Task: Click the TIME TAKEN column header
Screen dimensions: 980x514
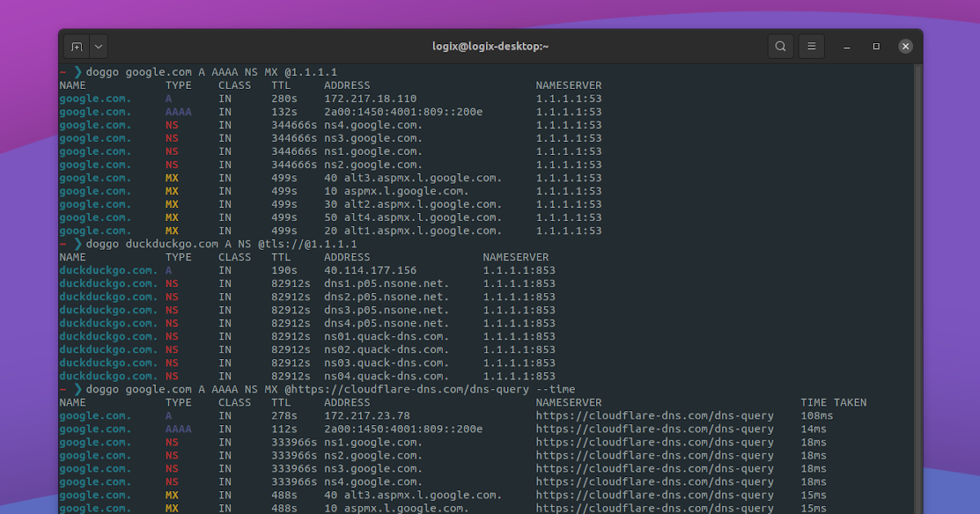Action: (x=833, y=402)
